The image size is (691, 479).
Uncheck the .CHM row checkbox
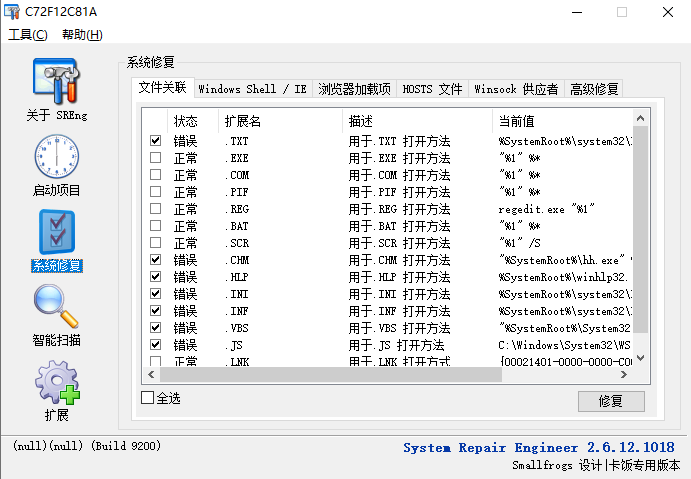pyautogui.click(x=155, y=260)
